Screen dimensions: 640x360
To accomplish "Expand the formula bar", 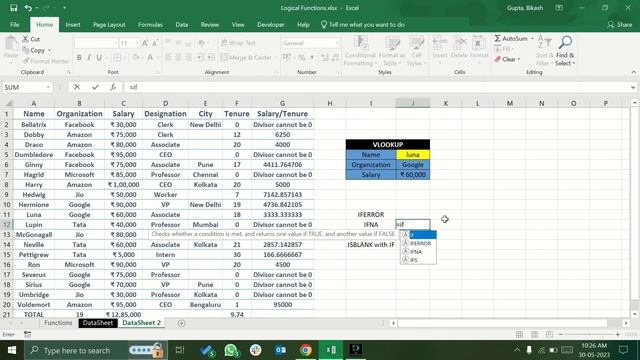I will click(x=633, y=87).
